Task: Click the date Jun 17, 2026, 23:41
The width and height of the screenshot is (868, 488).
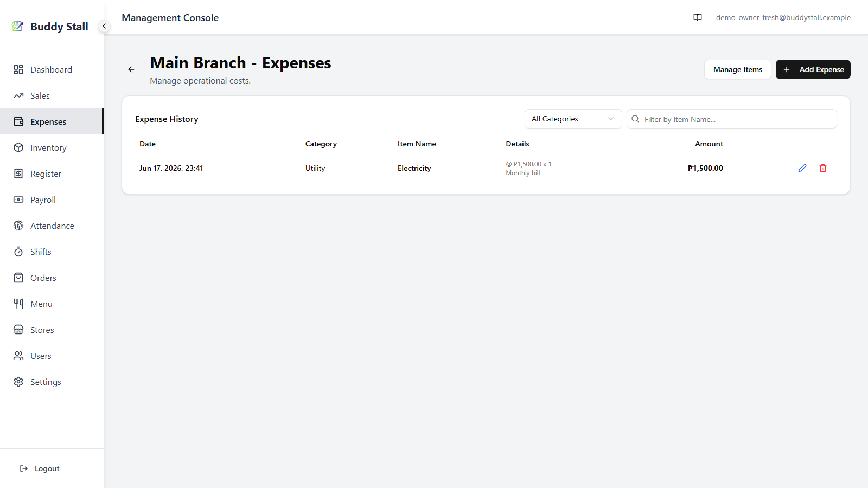Action: tap(171, 168)
